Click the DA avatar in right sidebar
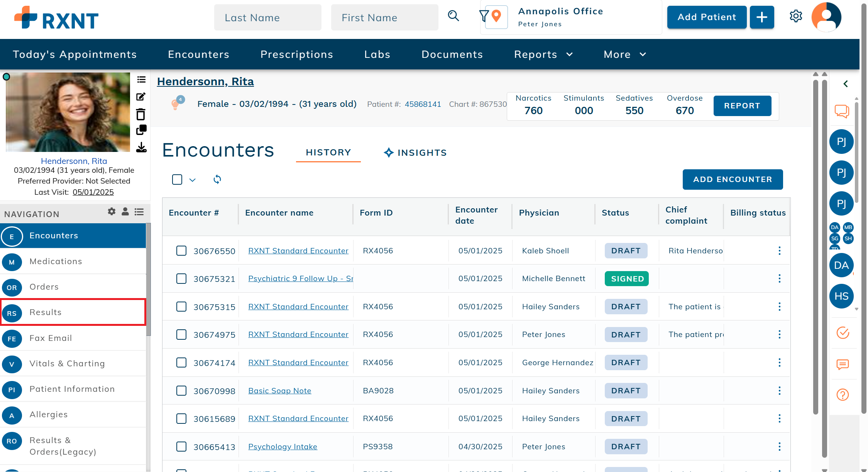This screenshot has width=868, height=472. coord(841,265)
